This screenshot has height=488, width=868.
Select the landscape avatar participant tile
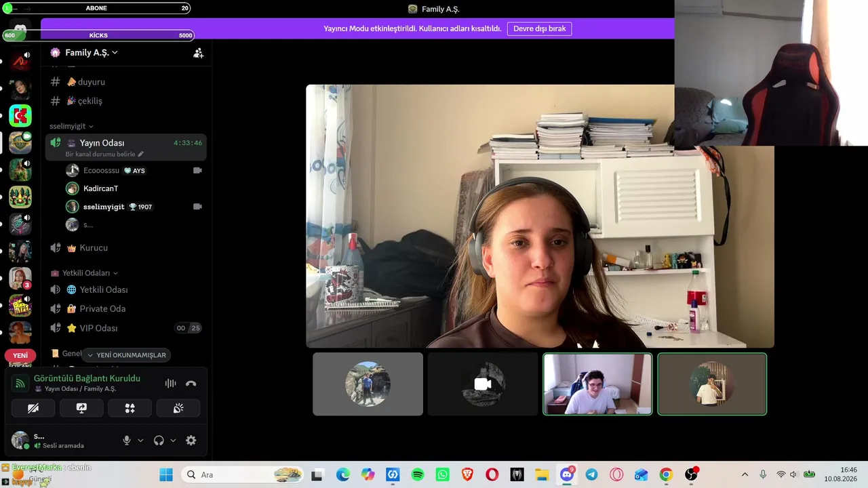(x=368, y=384)
